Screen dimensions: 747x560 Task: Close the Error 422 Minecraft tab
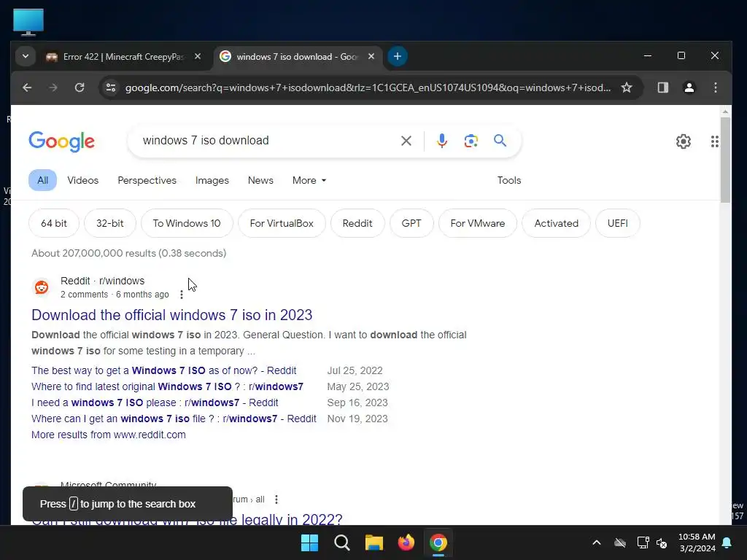198,56
